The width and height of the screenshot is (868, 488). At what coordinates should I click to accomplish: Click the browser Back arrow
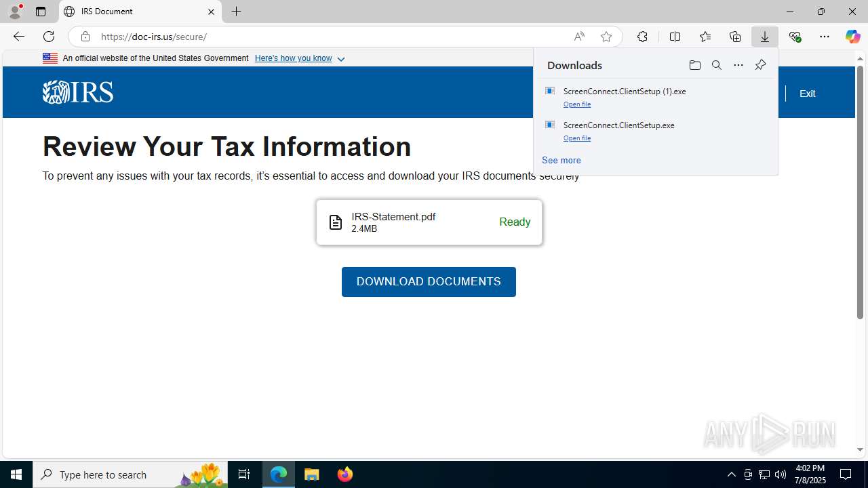(18, 37)
